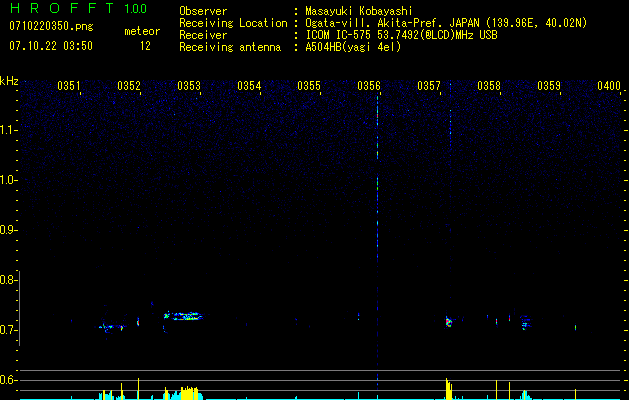Click the 0359 time marker
The width and height of the screenshot is (629, 400).
[549, 86]
